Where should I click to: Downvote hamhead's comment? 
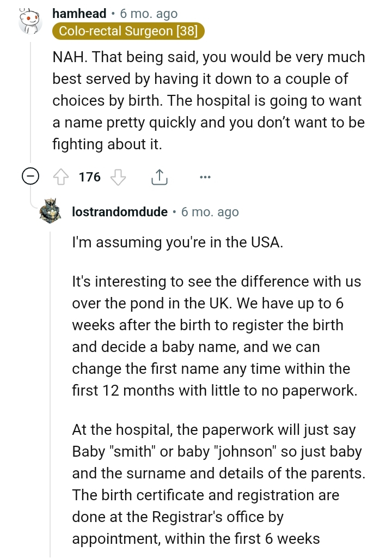pyautogui.click(x=118, y=177)
